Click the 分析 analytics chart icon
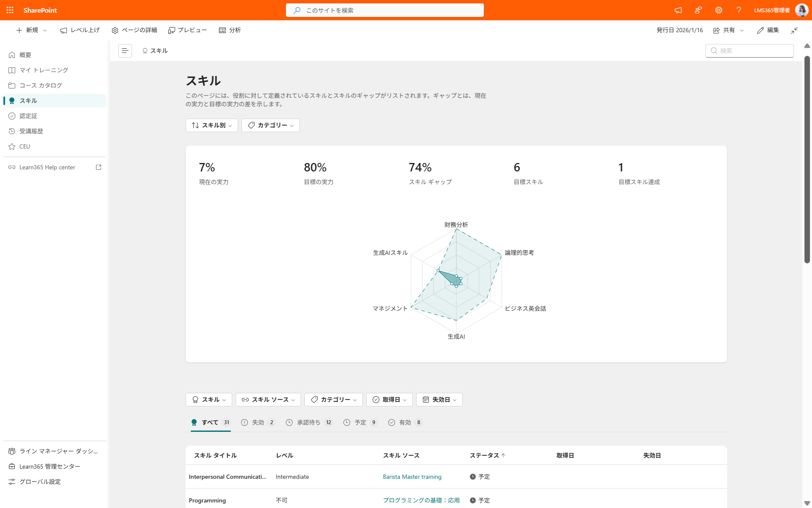 pos(222,30)
